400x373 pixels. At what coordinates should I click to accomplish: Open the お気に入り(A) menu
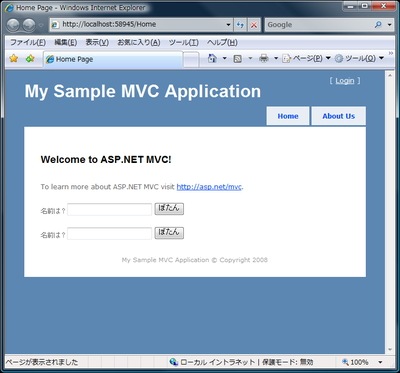pyautogui.click(x=139, y=43)
